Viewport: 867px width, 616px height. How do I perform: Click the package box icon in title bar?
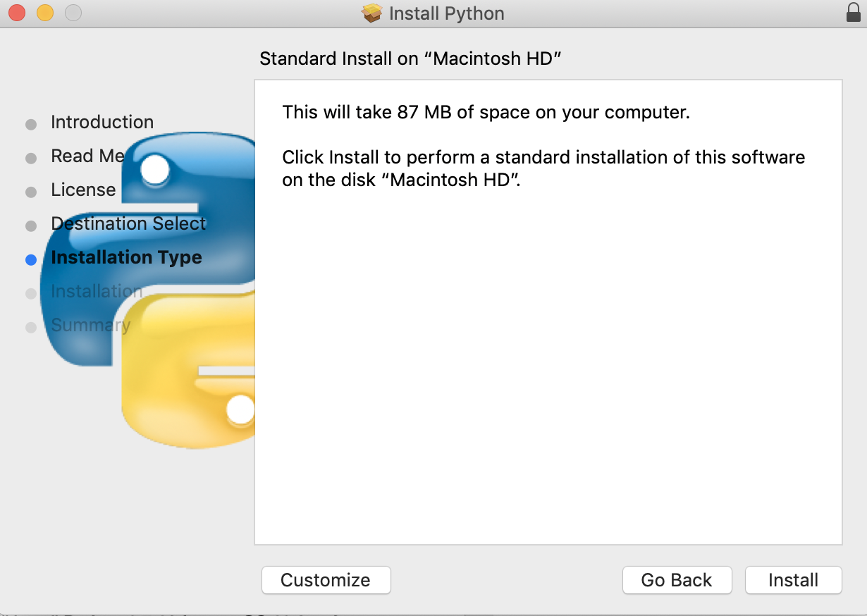tap(371, 13)
